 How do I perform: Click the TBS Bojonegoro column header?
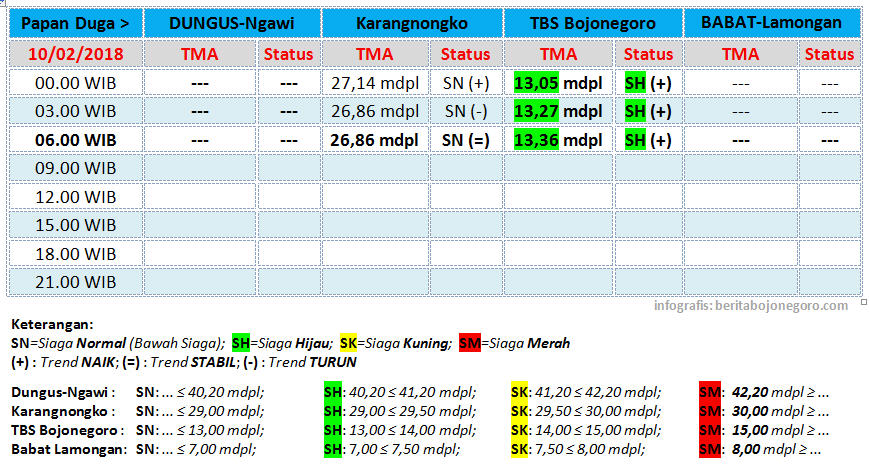593,22
